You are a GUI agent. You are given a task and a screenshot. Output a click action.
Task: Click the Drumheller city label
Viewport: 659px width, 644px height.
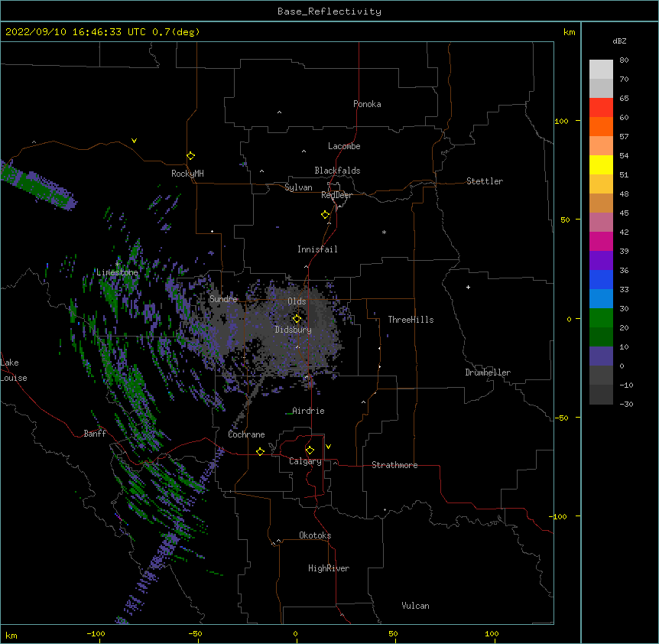coord(488,372)
